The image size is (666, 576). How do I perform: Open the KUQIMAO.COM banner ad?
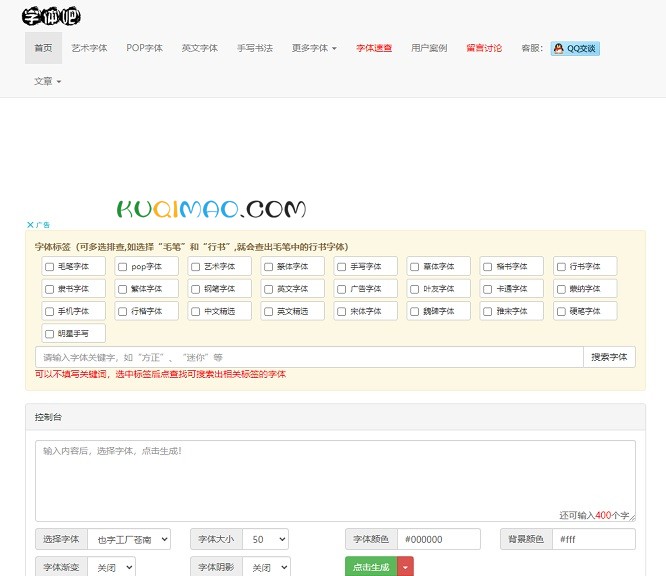pyautogui.click(x=211, y=209)
